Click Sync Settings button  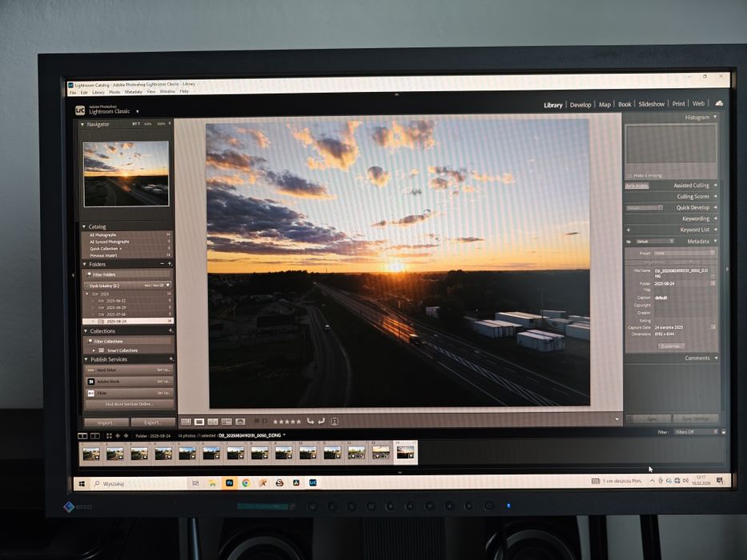[x=696, y=418]
